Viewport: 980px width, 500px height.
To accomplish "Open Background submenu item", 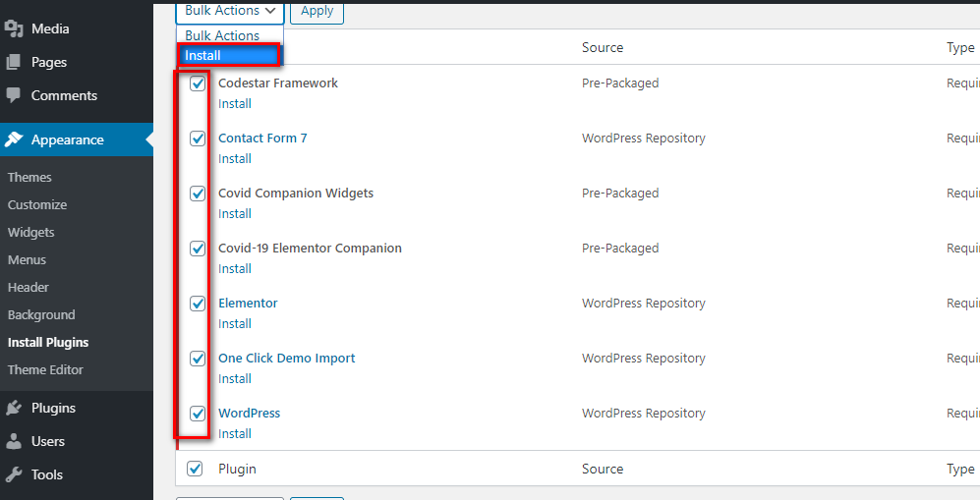I will (41, 314).
